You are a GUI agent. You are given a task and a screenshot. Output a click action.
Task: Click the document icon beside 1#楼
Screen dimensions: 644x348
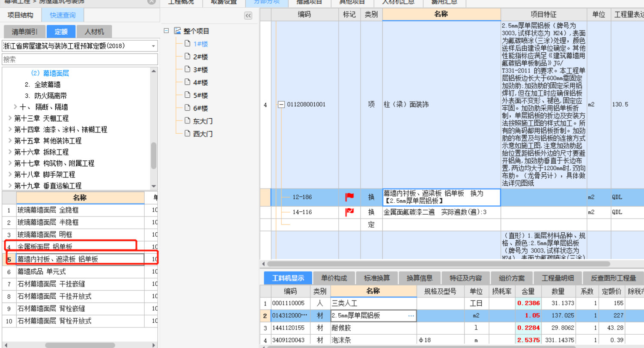[187, 43]
